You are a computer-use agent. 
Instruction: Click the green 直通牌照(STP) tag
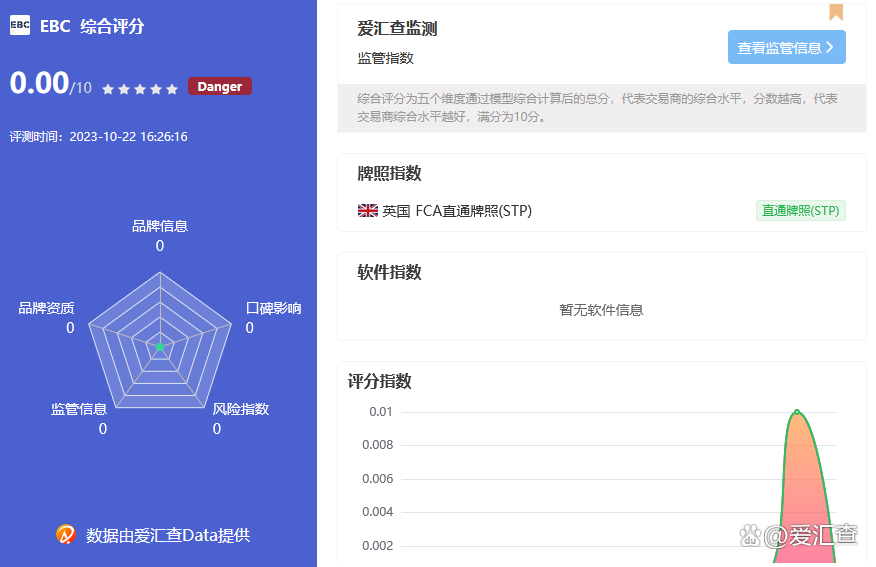point(800,211)
